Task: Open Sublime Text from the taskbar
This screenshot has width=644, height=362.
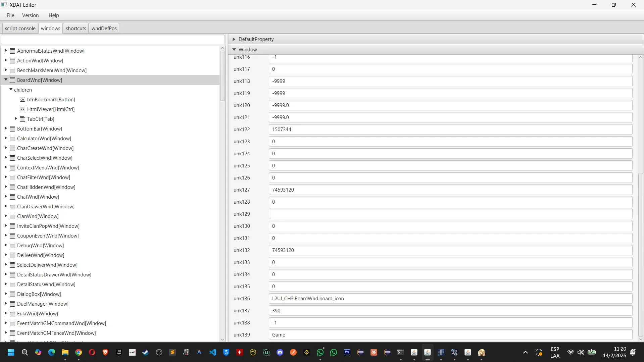Action: tap(172, 352)
